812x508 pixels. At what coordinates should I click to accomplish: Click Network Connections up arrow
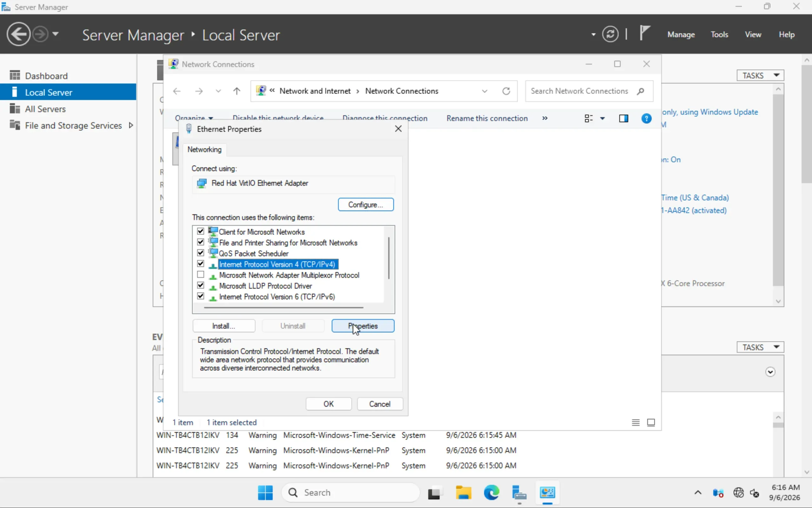(x=237, y=91)
